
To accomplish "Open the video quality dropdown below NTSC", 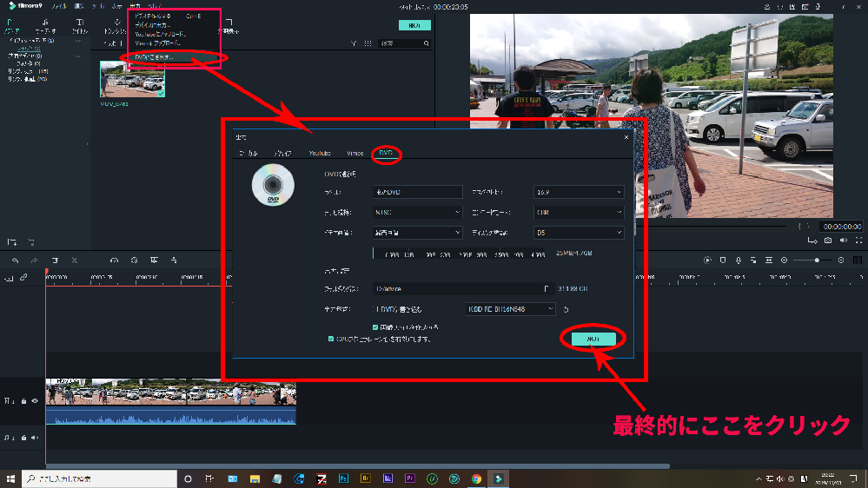I will [x=417, y=233].
